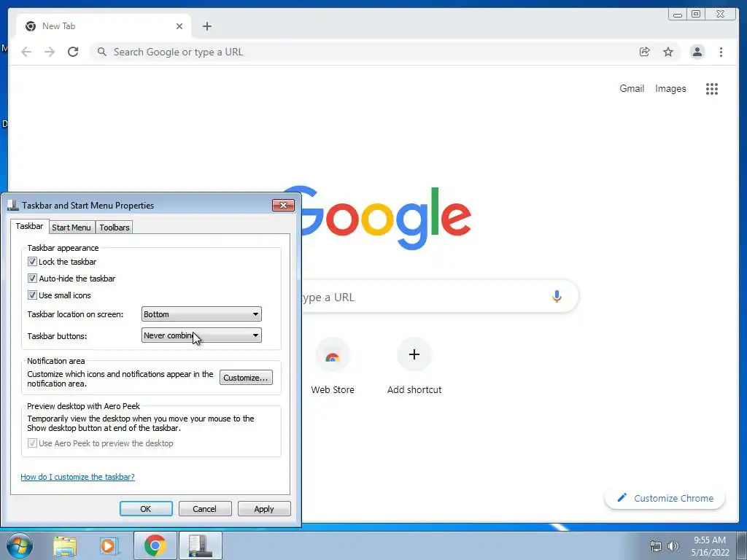This screenshot has width=747, height=560.
Task: Open the Web Store shortcut
Action: tap(333, 367)
